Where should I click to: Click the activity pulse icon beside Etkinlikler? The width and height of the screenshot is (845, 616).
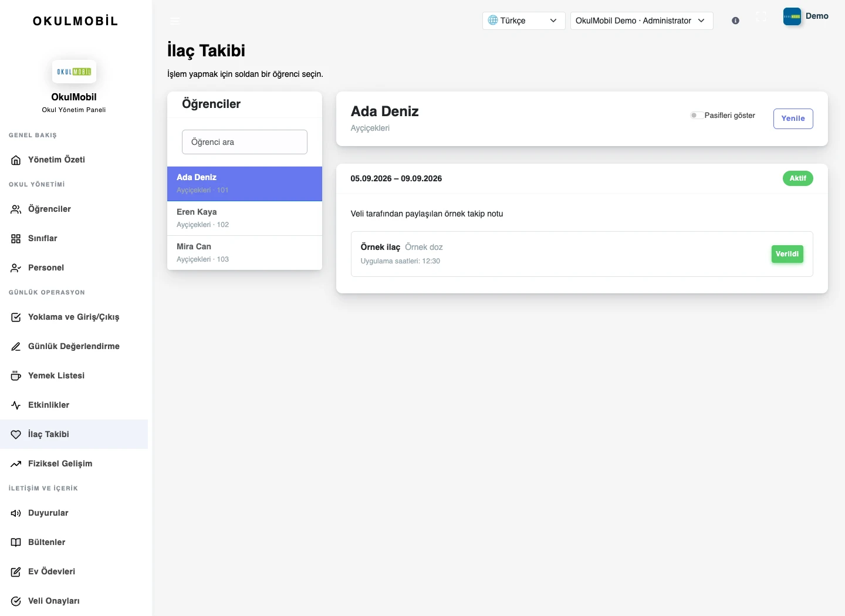(16, 405)
